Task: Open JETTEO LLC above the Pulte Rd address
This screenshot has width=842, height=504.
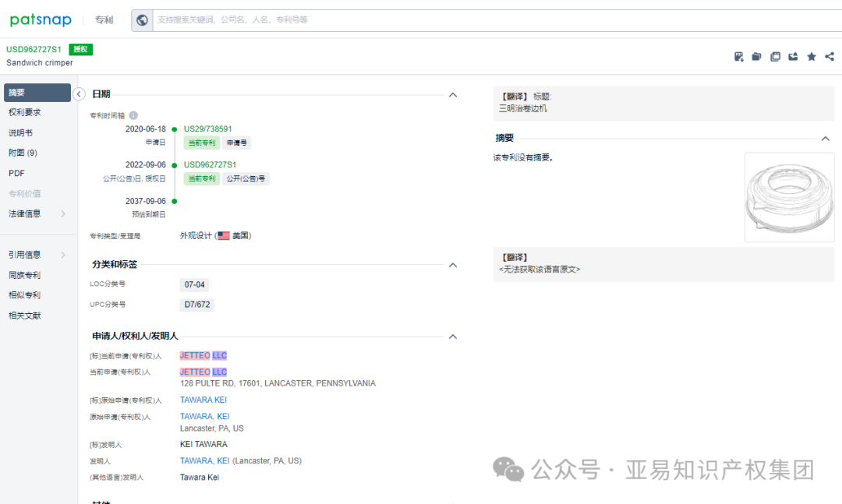Action: click(x=203, y=372)
